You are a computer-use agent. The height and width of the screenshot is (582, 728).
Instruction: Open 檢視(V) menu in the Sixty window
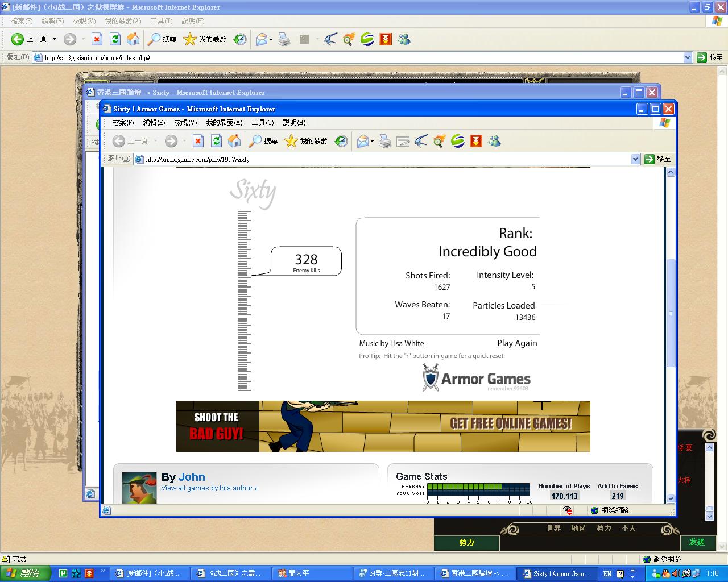[x=185, y=123]
